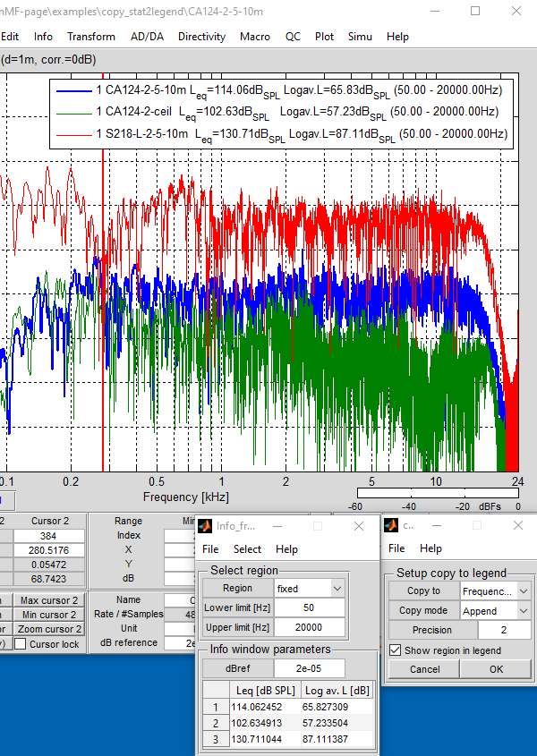Uncheck Show region in legend
The height and width of the screenshot is (756, 537).
coord(395,650)
